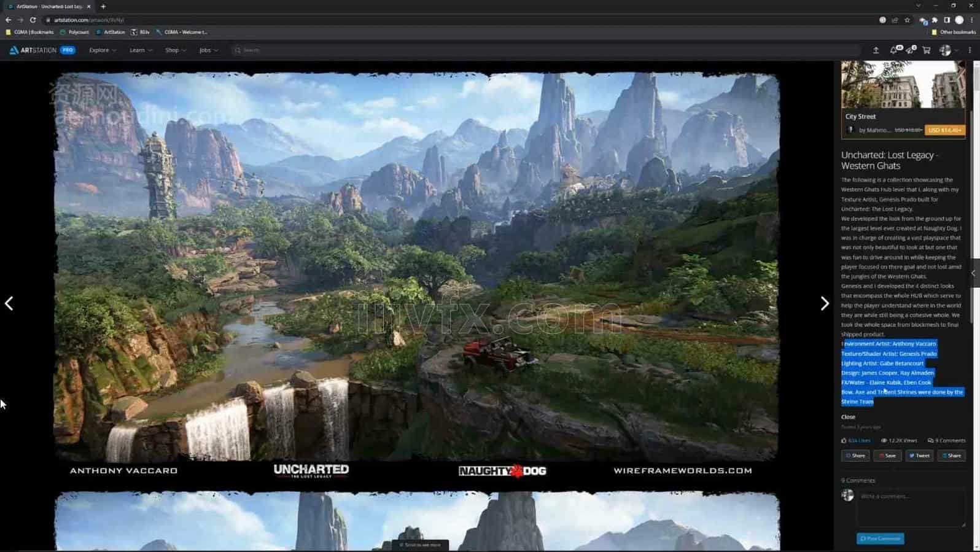The image size is (980, 552).
Task: Reload the page
Action: (33, 20)
